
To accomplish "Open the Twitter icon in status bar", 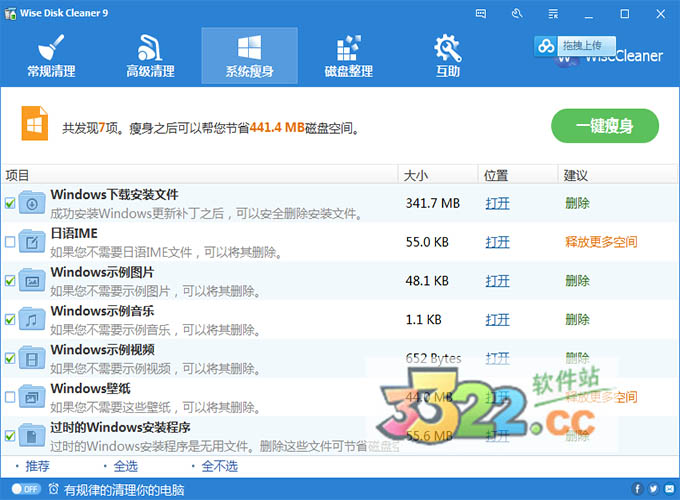I will coord(654,489).
